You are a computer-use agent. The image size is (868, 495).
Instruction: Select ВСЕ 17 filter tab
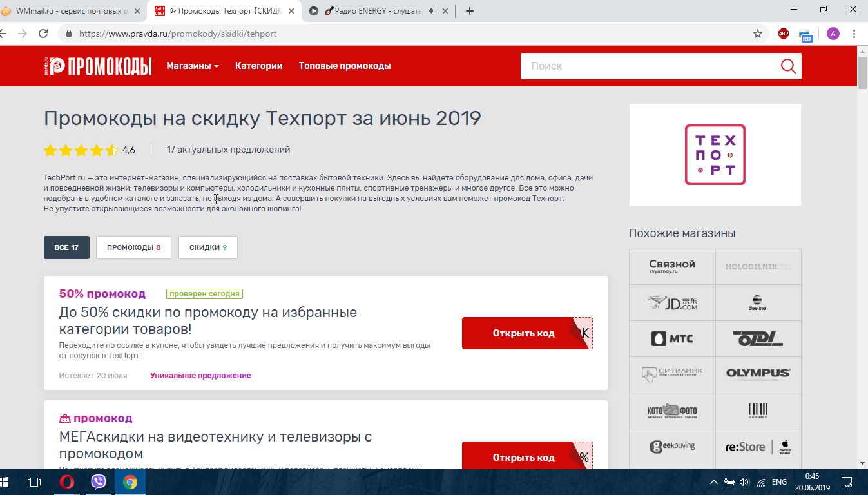[66, 247]
